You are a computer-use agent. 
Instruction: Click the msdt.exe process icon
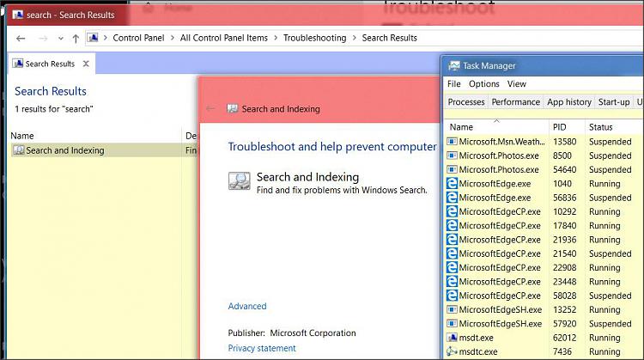[452, 338]
